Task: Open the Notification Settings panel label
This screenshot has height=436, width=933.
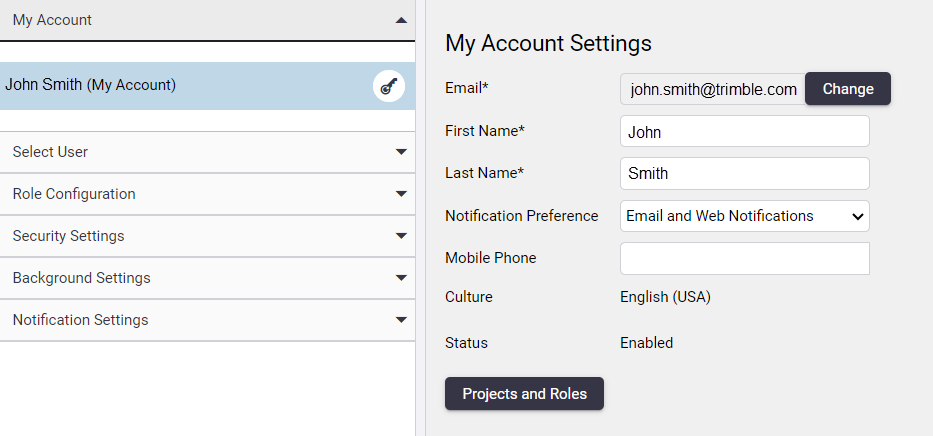Action: pos(80,319)
